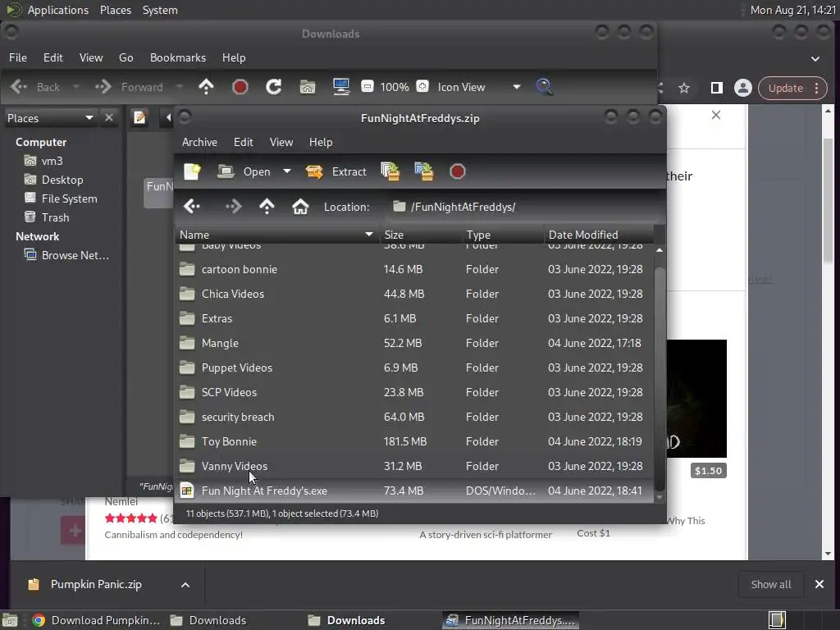Open Bookmarks menu in Downloads window
The image size is (840, 630).
click(x=178, y=57)
